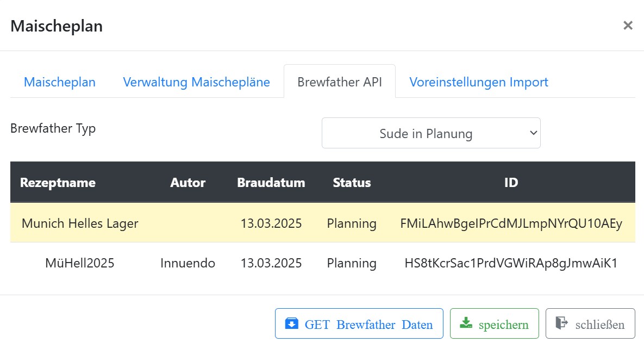Click the ID column header
The height and width of the screenshot is (349, 644).
tap(511, 183)
